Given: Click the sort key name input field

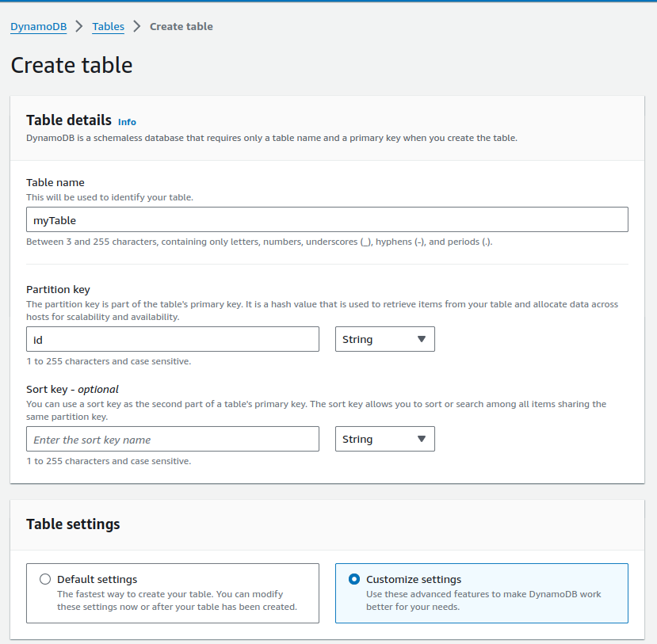Looking at the screenshot, I should (173, 439).
